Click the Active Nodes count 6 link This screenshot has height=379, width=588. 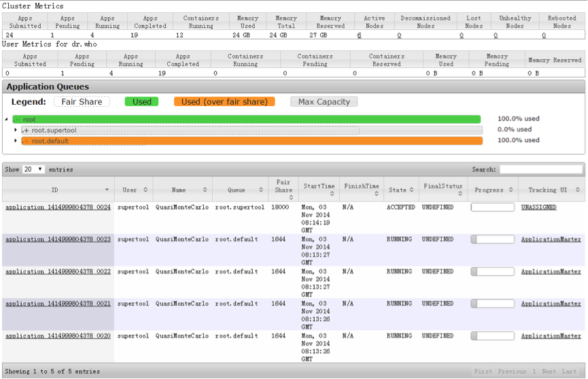[359, 35]
